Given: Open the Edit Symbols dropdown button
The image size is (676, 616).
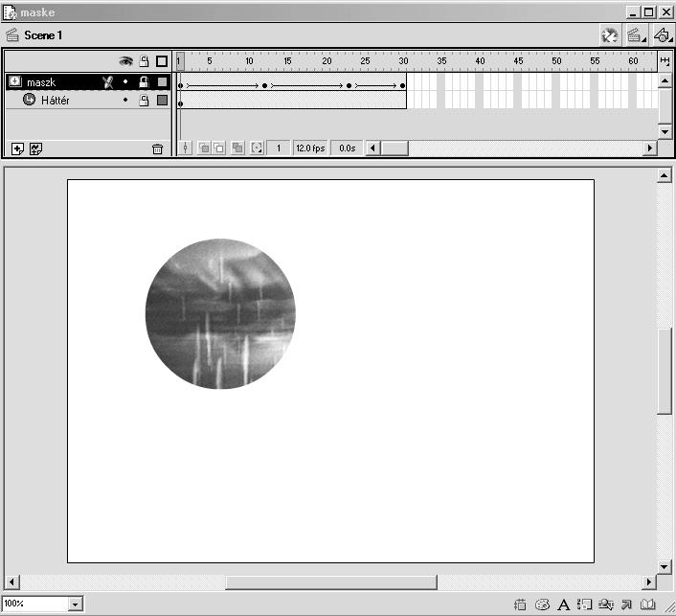Looking at the screenshot, I should tap(663, 35).
